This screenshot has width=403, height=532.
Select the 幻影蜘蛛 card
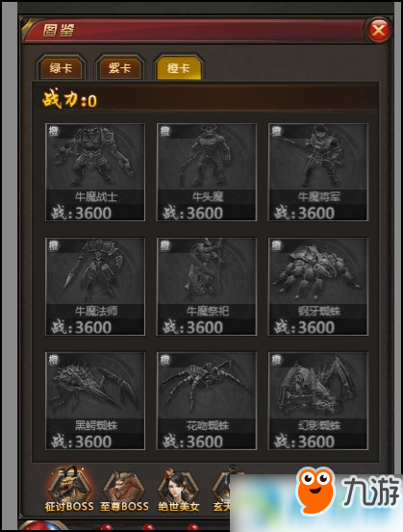[318, 401]
